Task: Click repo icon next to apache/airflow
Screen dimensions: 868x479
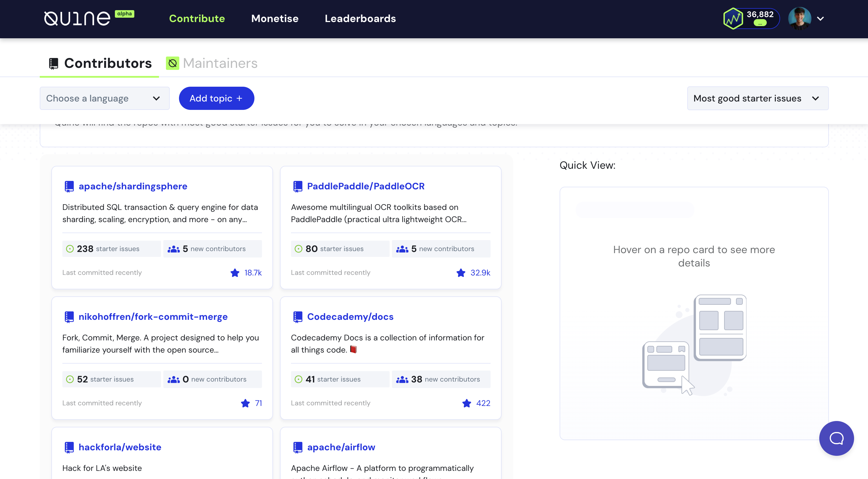Action: [x=298, y=447]
